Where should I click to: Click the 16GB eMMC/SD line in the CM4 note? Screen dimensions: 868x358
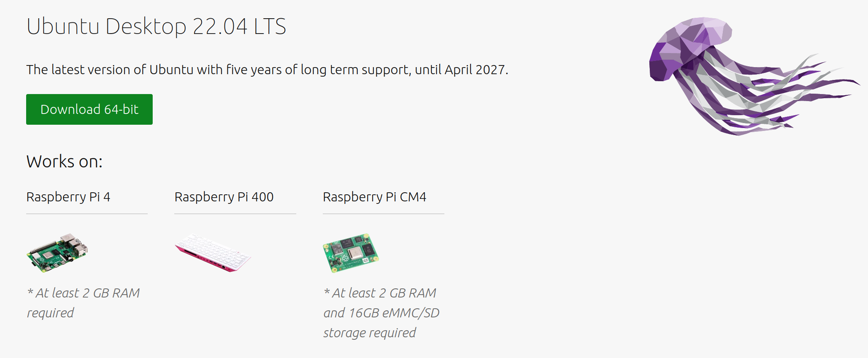[x=381, y=313]
